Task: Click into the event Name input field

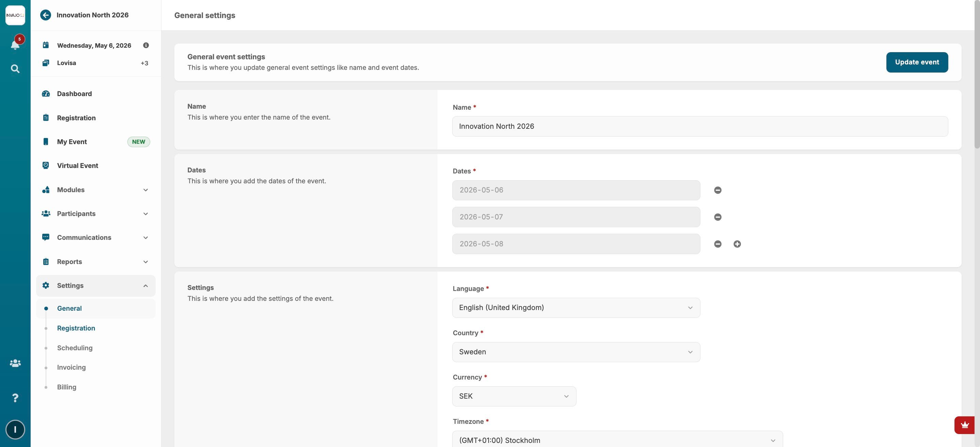Action: coord(699,126)
